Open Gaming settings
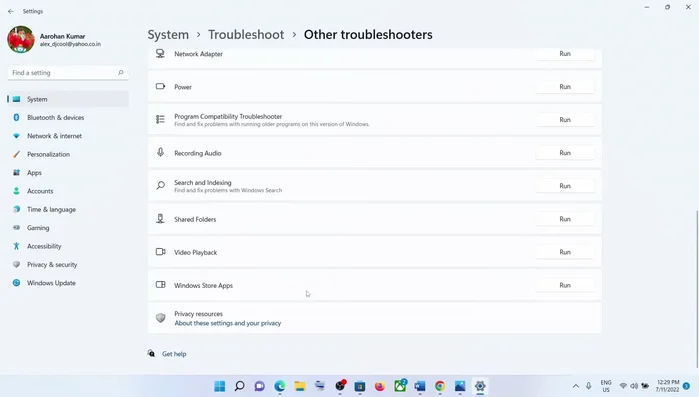This screenshot has width=699, height=397. coord(68,228)
